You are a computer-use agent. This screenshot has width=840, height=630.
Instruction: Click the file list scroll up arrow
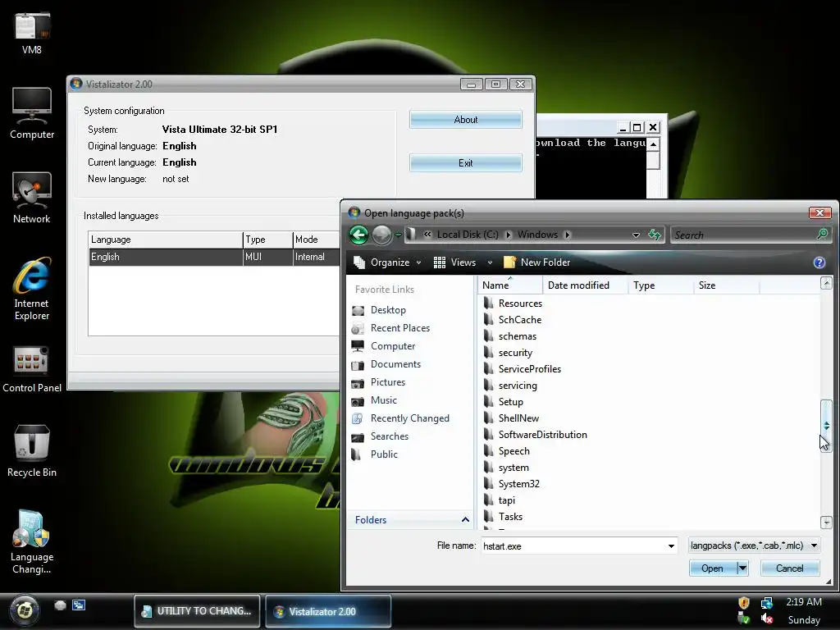[826, 283]
